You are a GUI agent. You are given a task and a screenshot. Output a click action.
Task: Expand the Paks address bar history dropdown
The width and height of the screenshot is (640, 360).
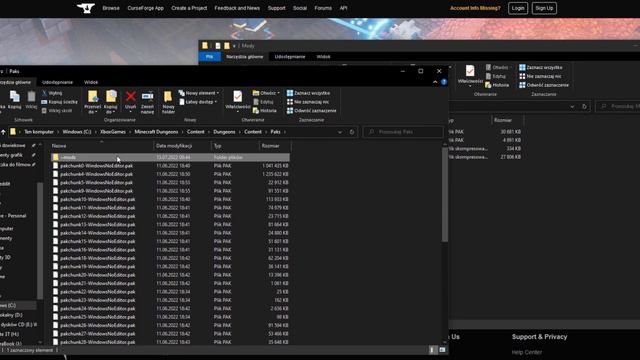tap(340, 132)
